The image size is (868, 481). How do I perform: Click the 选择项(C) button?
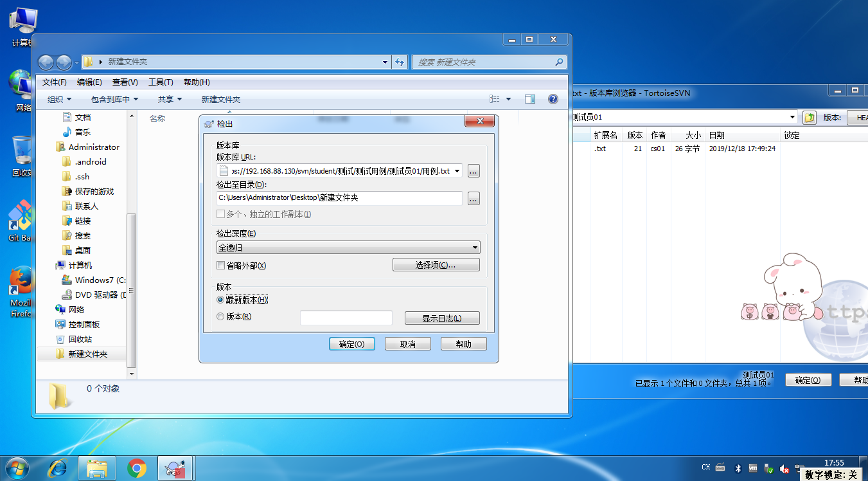[x=436, y=264]
